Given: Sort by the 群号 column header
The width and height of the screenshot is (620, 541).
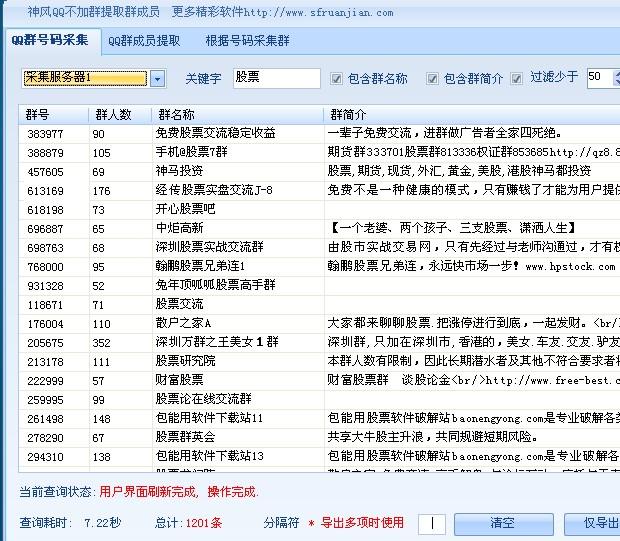Looking at the screenshot, I should (x=54, y=115).
